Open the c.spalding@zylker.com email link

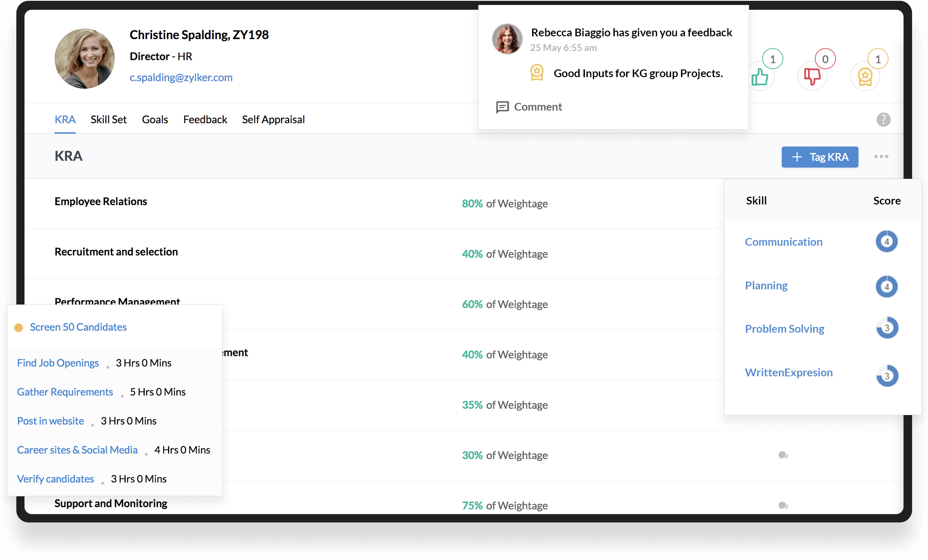coord(181,78)
